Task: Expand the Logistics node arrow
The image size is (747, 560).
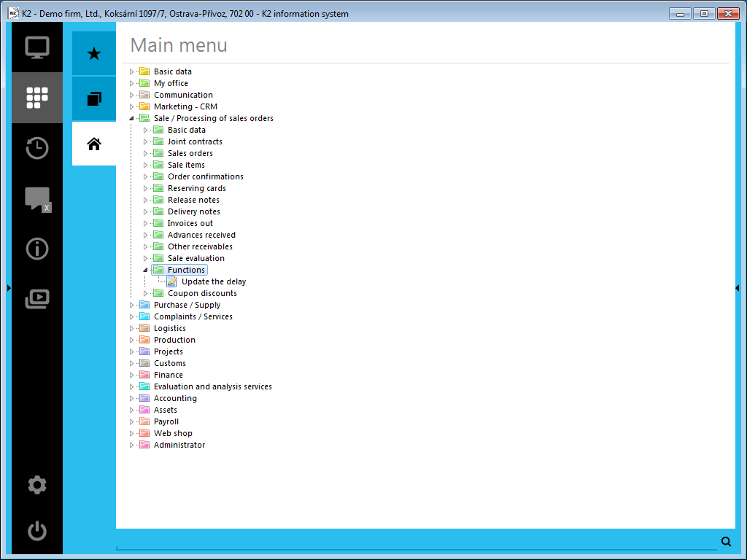Action: click(132, 329)
